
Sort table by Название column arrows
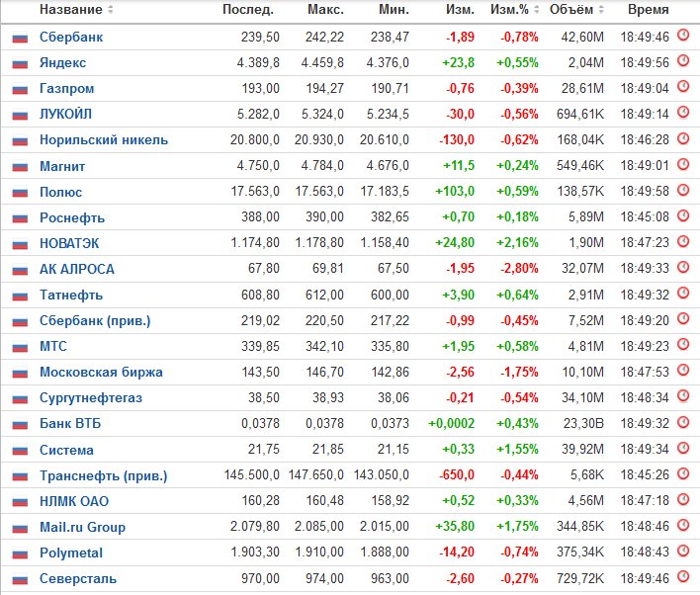(x=111, y=9)
